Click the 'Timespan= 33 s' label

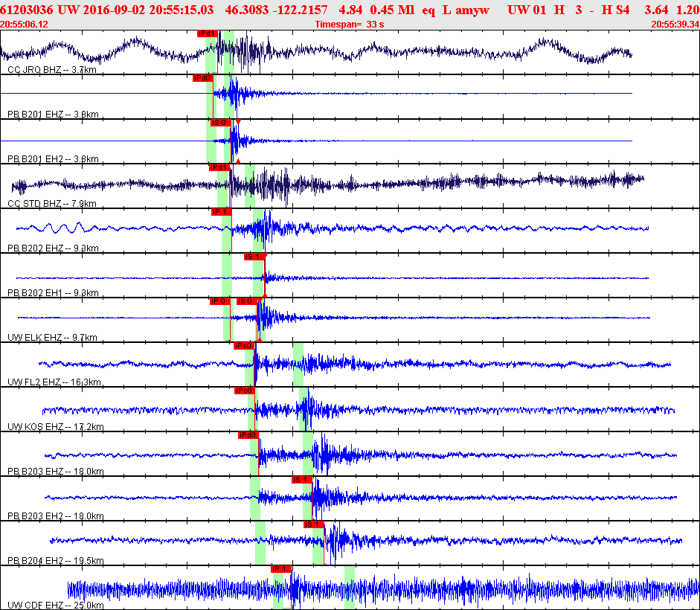point(350,24)
